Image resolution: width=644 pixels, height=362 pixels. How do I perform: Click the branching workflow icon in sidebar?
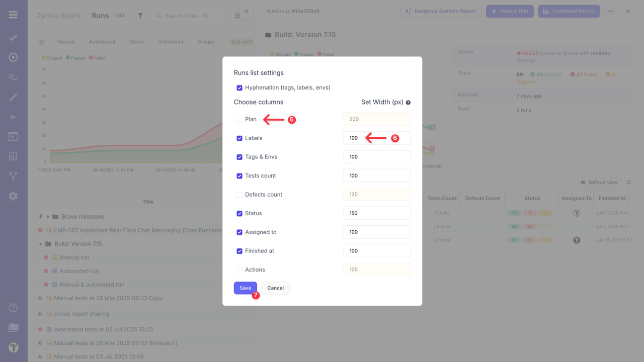[13, 176]
